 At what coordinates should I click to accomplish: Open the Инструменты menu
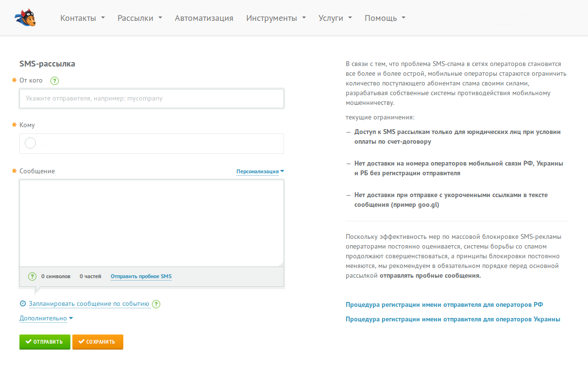pyautogui.click(x=275, y=18)
